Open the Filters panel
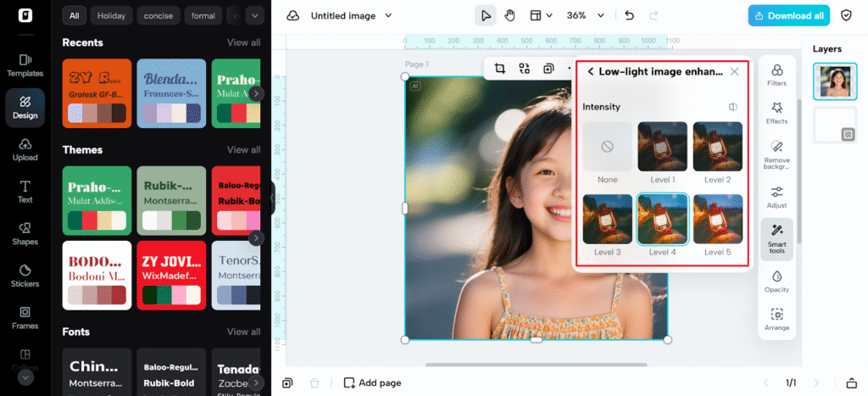 point(776,75)
